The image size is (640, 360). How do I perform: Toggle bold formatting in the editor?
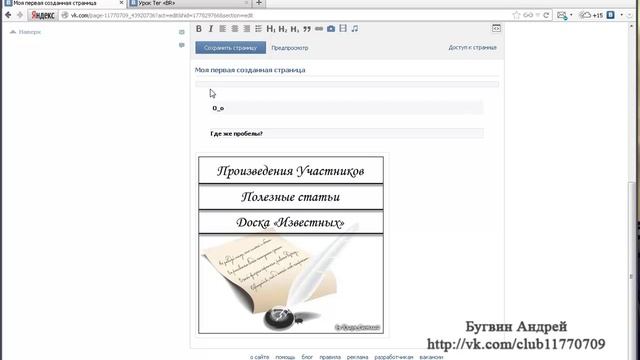coord(199,29)
